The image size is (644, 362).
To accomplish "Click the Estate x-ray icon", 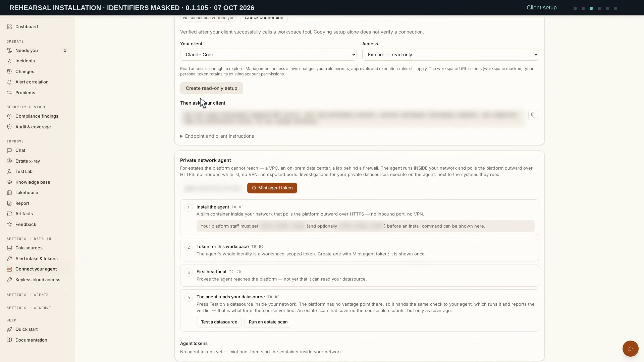I will pos(9,161).
